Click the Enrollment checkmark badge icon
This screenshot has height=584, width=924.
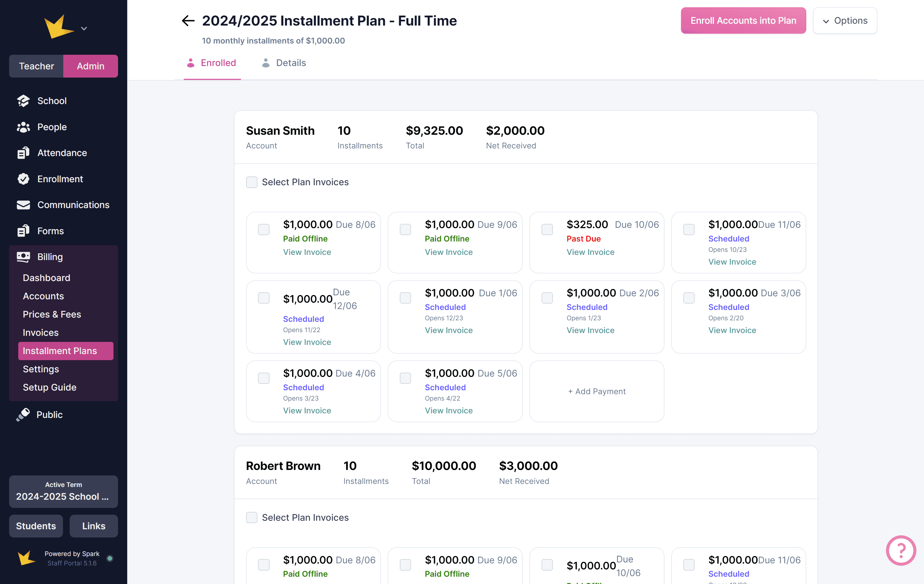pyautogui.click(x=23, y=179)
